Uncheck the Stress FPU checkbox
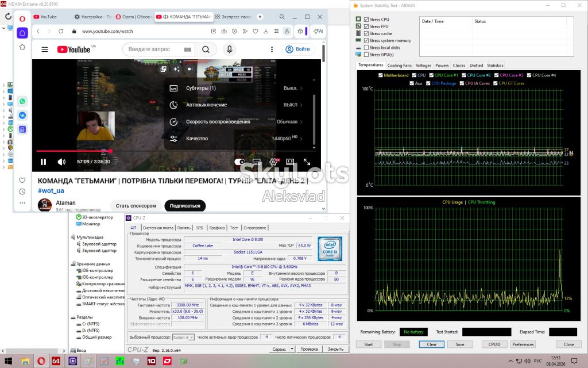Viewport: 588px width, 368px height. [x=366, y=26]
